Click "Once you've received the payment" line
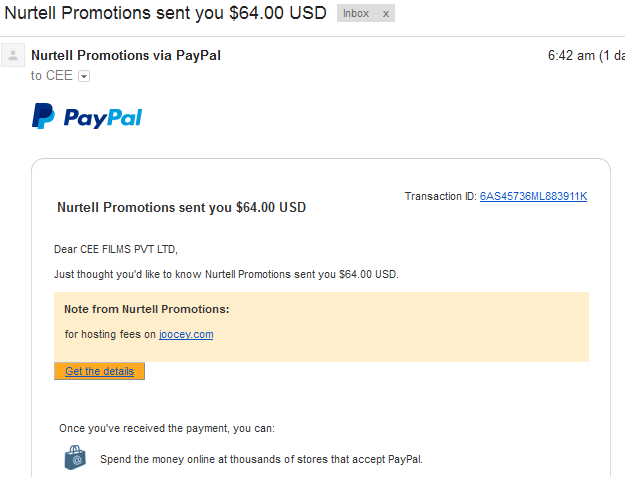The height and width of the screenshot is (477, 625). 167,428
